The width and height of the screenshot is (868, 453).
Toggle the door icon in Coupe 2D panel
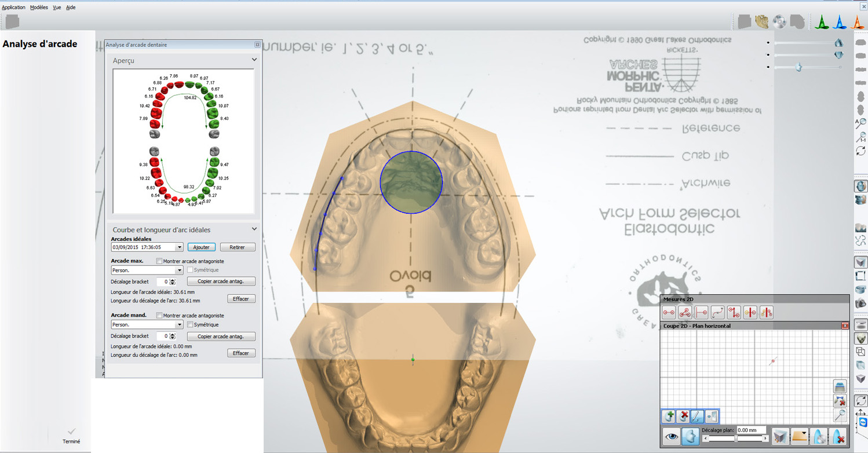tap(712, 416)
